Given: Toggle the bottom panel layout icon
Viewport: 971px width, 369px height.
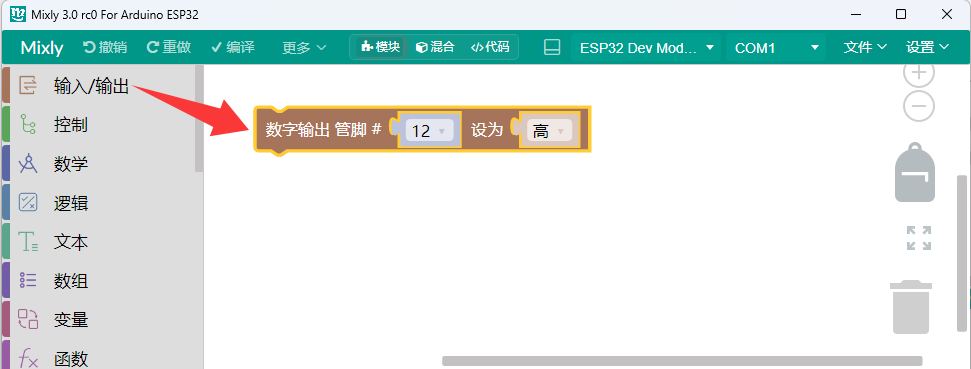Looking at the screenshot, I should (552, 47).
